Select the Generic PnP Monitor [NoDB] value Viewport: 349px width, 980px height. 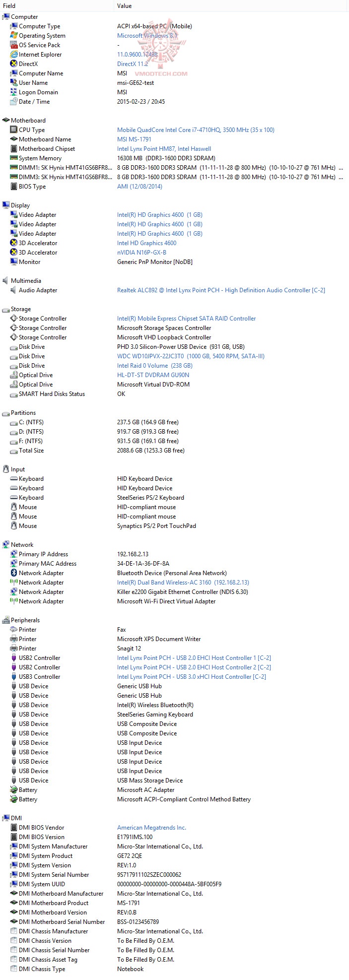155,262
